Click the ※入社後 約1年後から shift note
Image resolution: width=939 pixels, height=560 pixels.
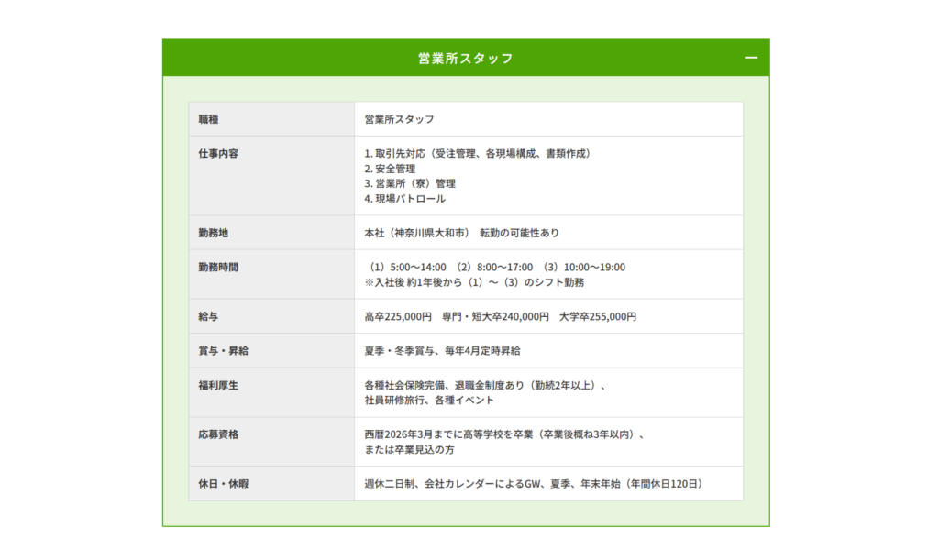(474, 282)
